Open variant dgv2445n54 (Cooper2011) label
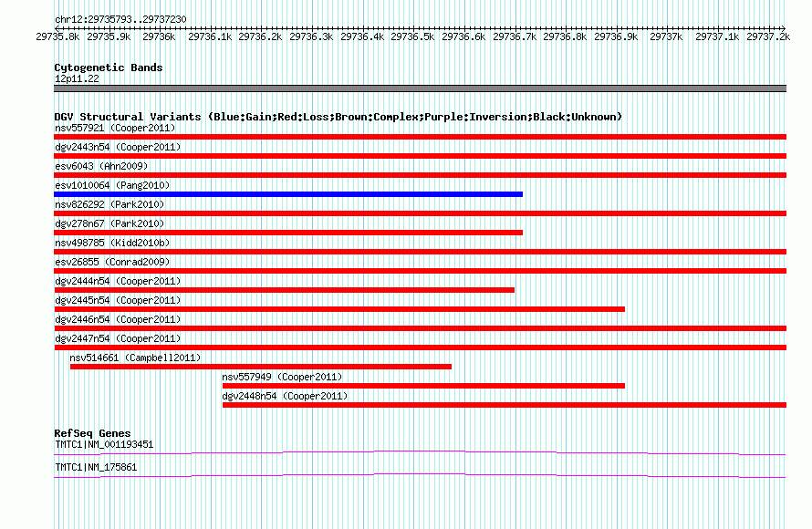 [x=118, y=300]
